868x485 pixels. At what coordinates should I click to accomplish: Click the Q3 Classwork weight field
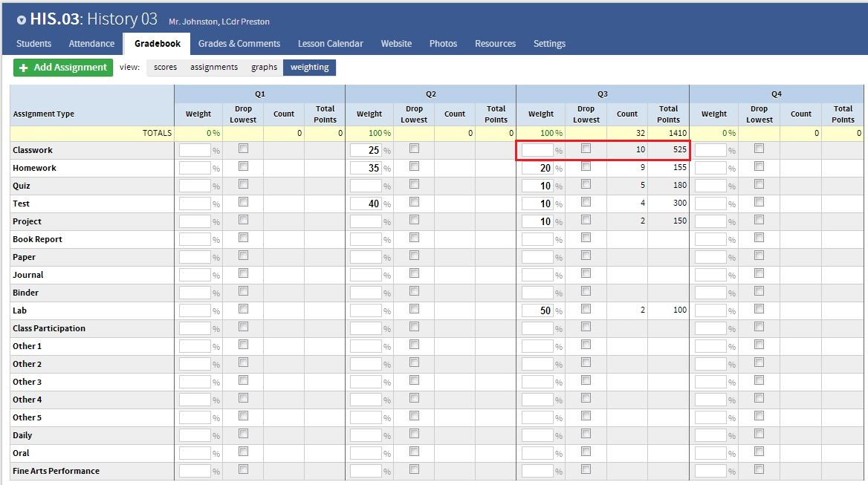537,150
